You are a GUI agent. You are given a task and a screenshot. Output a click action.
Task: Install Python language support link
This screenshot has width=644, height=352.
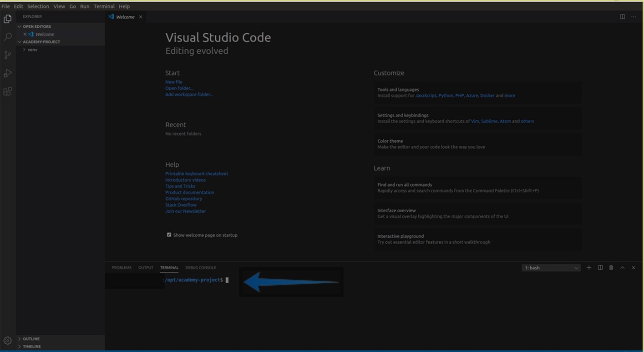coord(446,96)
